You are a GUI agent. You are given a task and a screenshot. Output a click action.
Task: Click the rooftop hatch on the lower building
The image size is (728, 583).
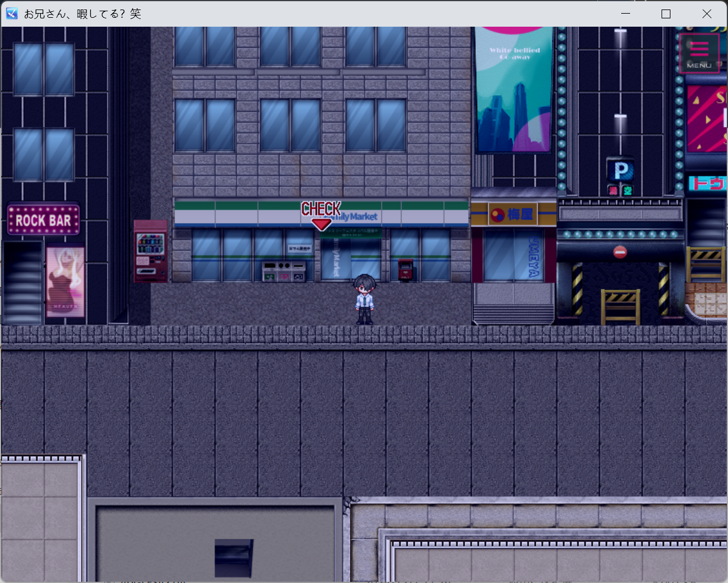[233, 557]
